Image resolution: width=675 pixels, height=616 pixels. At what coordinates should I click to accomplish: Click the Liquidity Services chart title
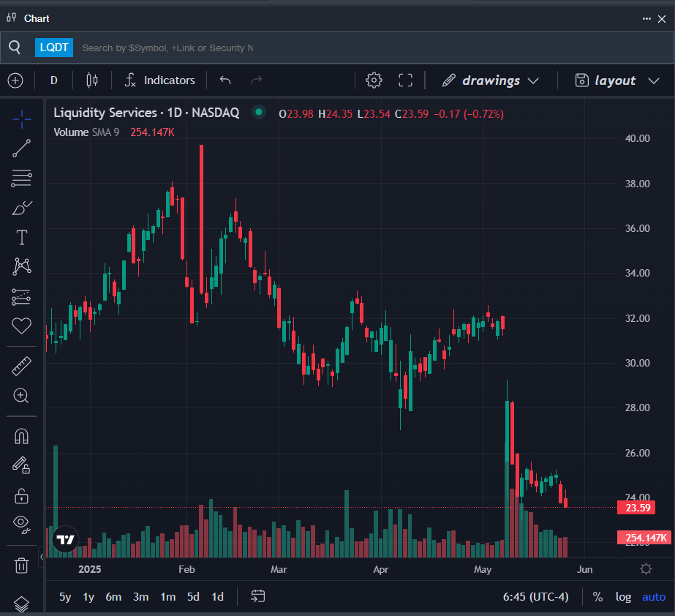point(146,113)
